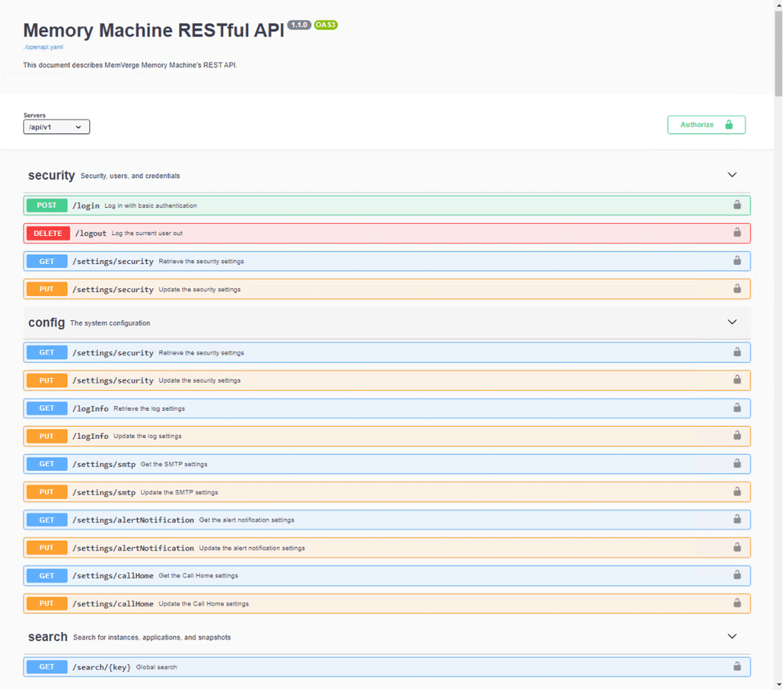Click the Authorize button
Image resolution: width=784 pixels, height=690 pixels.
tap(706, 125)
